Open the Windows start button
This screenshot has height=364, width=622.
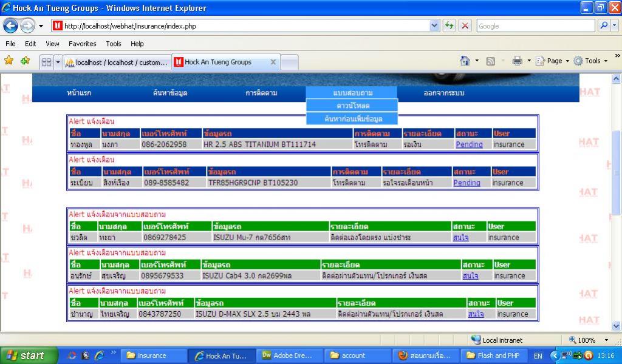coord(29,356)
